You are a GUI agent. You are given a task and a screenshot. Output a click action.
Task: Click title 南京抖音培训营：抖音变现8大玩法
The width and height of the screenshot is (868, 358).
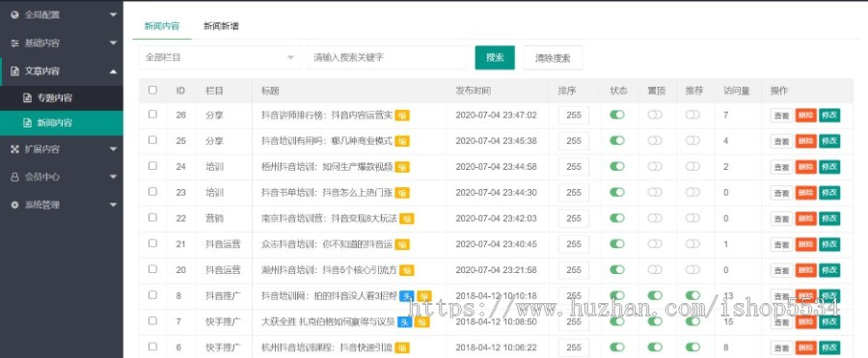pyautogui.click(x=330, y=218)
